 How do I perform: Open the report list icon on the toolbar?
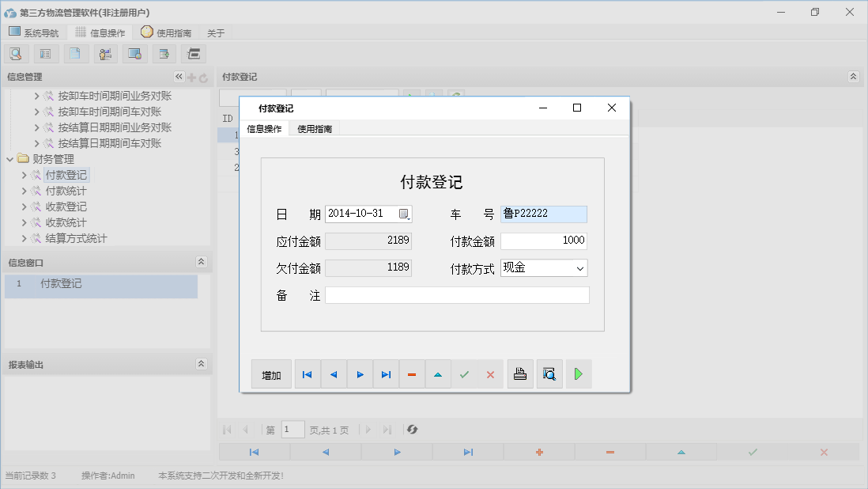point(45,53)
